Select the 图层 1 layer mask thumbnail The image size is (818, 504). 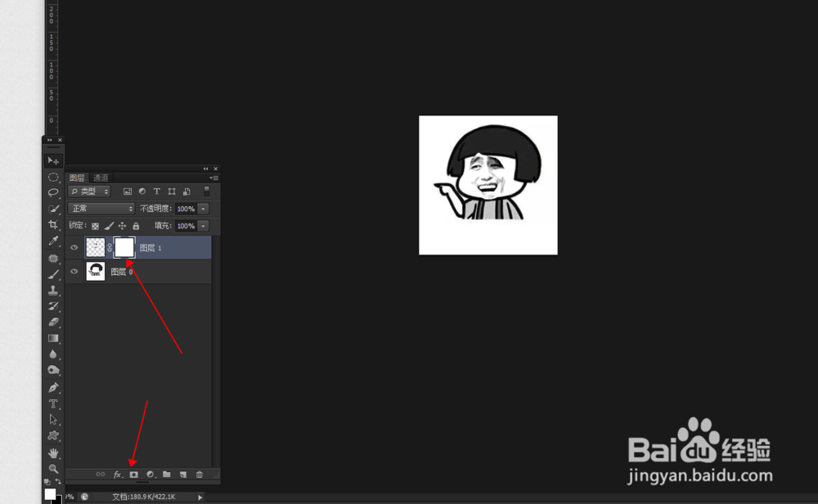tap(124, 247)
